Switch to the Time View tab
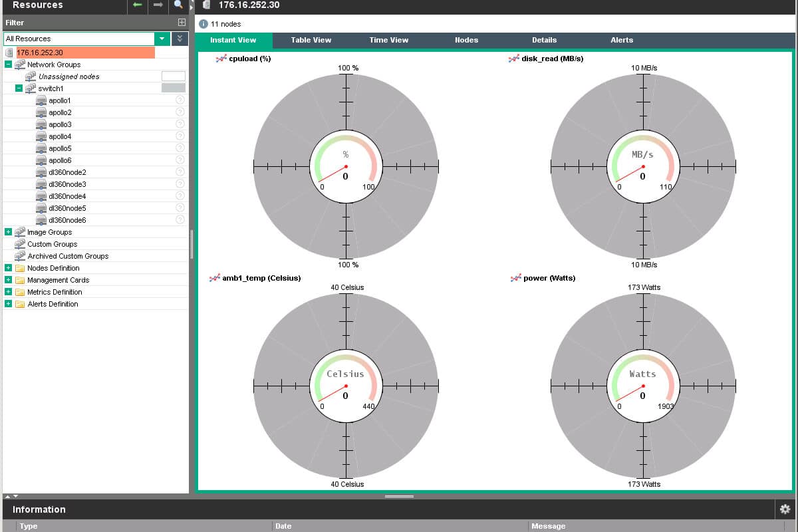The width and height of the screenshot is (798, 532). [389, 40]
